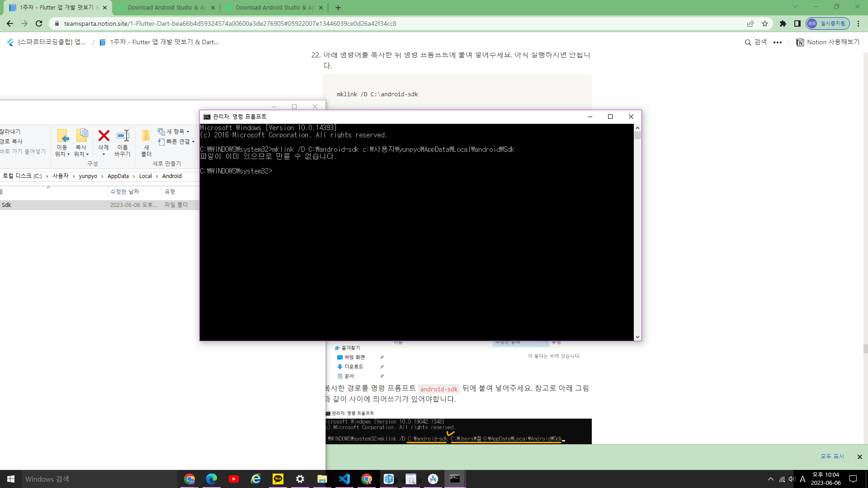Click the taskbar volume speaker icon
This screenshot has width=868, height=488.
pos(792,479)
